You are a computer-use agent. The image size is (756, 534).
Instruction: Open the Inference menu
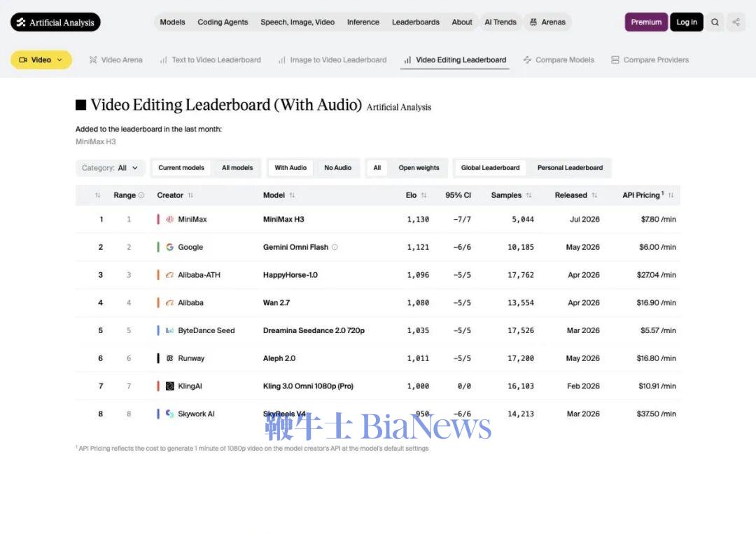point(363,22)
